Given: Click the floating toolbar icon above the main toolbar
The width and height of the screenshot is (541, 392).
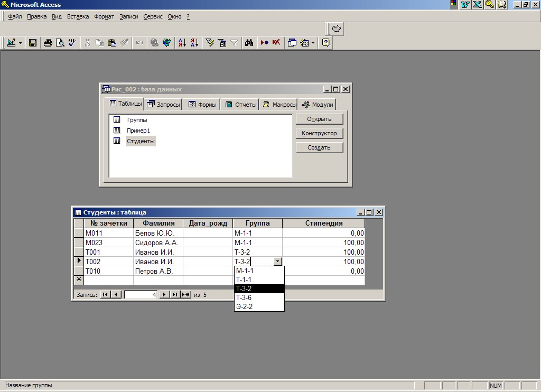Looking at the screenshot, I should 337,29.
